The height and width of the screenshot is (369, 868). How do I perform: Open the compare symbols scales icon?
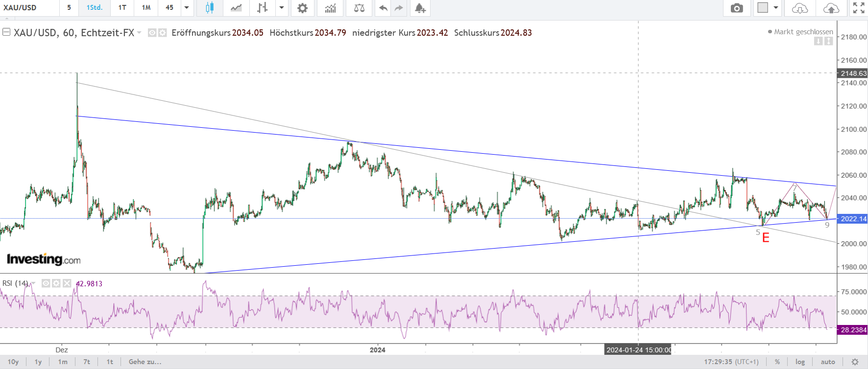[359, 8]
